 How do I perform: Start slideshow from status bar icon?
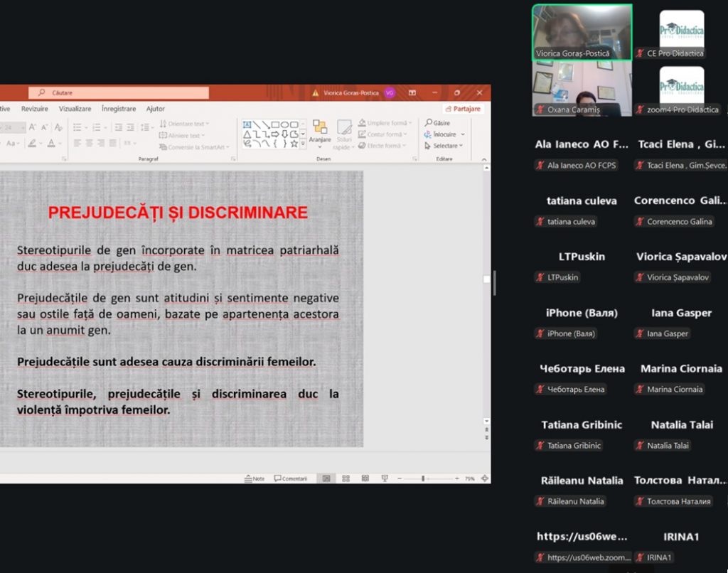pos(385,478)
